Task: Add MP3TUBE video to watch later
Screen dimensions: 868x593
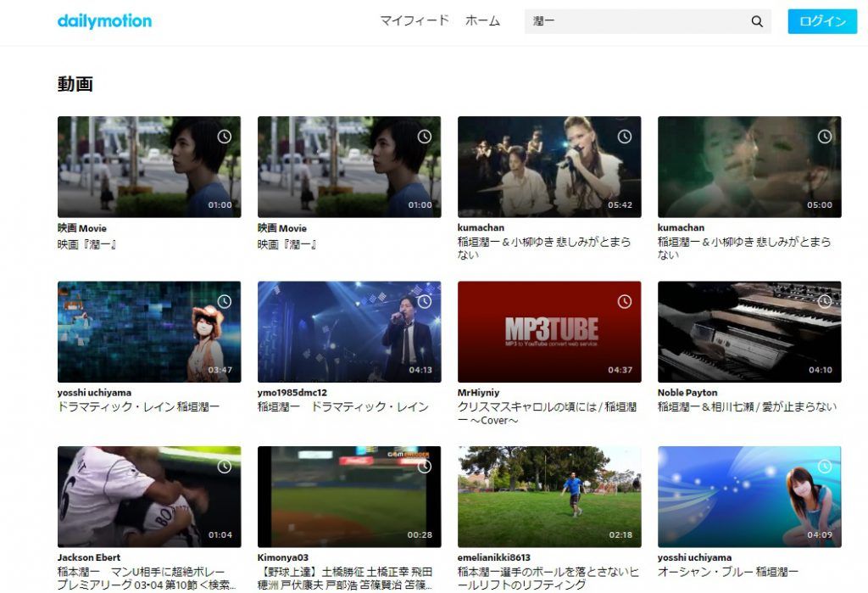Action: [x=625, y=302]
